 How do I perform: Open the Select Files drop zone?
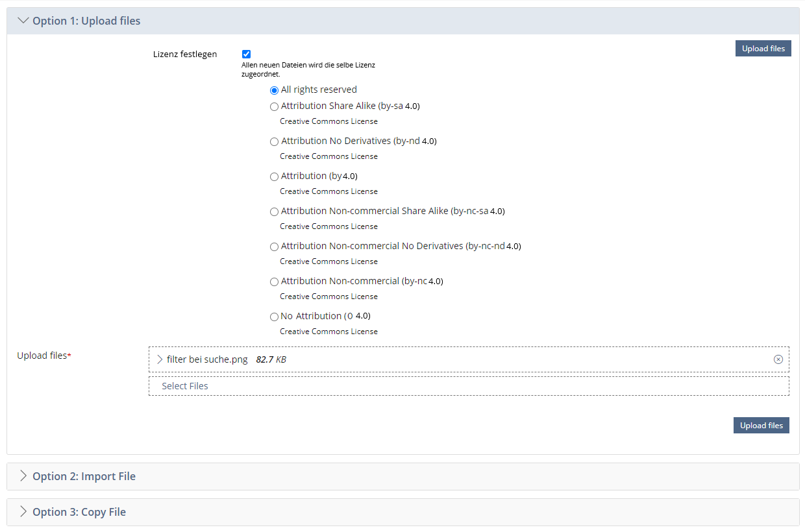click(468, 386)
